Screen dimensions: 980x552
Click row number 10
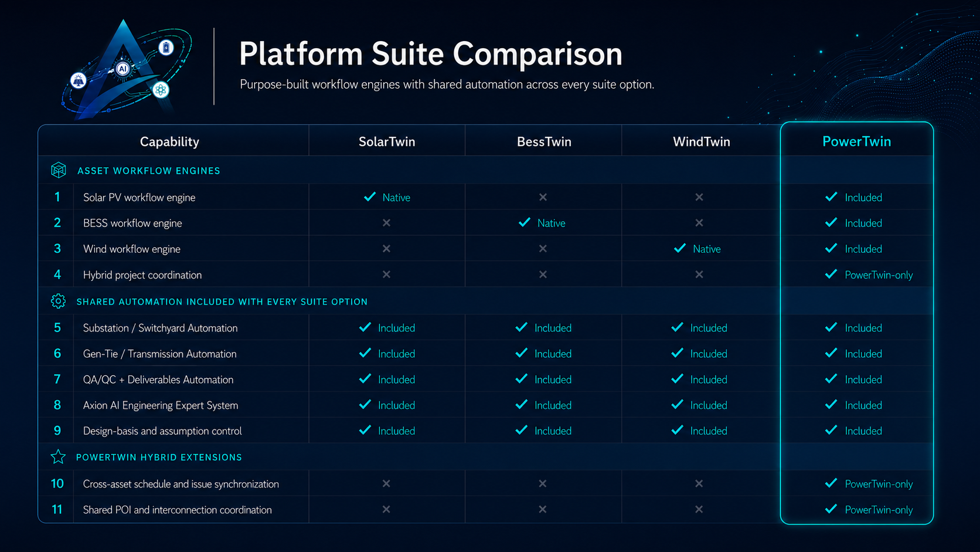click(x=57, y=483)
